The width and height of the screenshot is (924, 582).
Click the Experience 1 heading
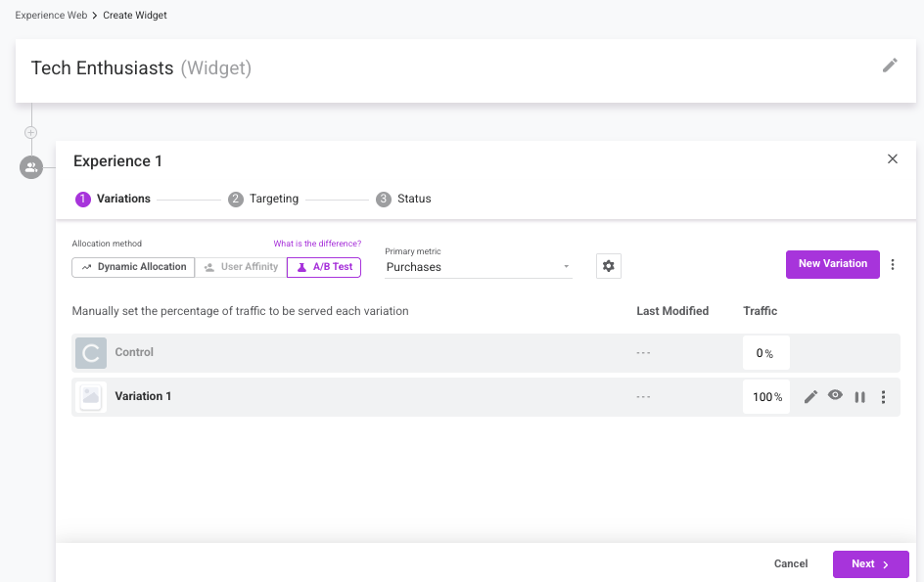coord(117,160)
